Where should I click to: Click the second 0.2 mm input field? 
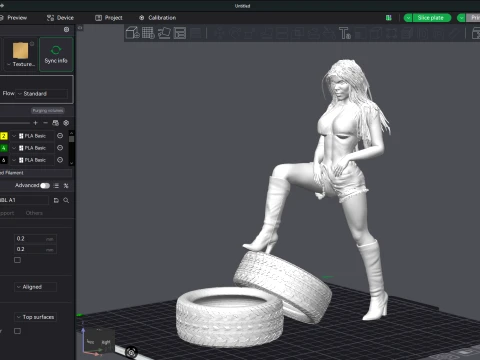pyautogui.click(x=35, y=249)
